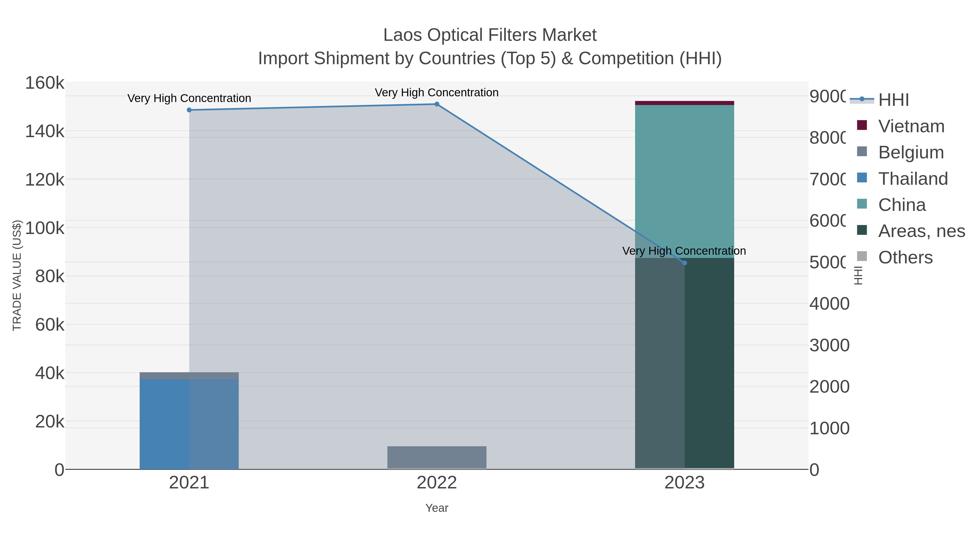The width and height of the screenshot is (980, 551).
Task: Click the chart title 'Laos Optical Filters Market'
Action: pos(490,35)
